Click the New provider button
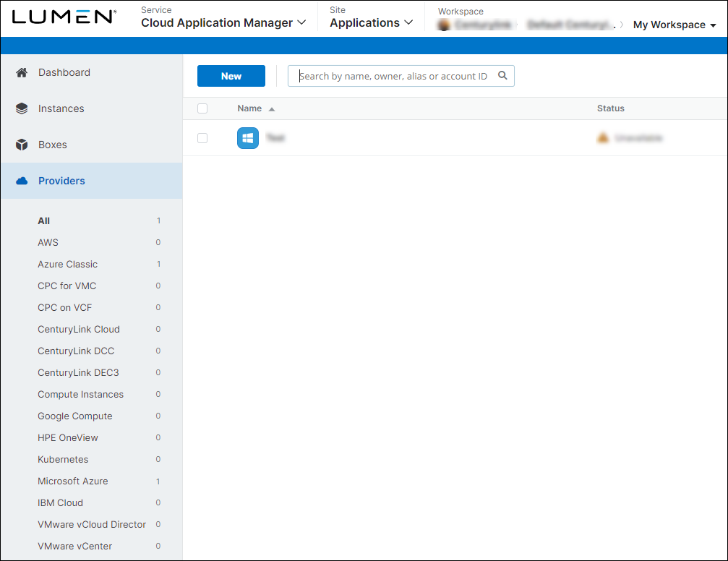The image size is (728, 561). pos(231,76)
